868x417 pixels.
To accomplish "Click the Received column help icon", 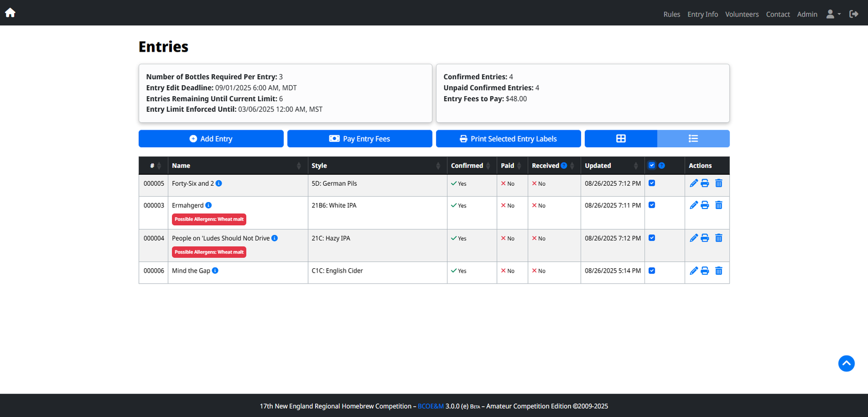I will [x=564, y=166].
